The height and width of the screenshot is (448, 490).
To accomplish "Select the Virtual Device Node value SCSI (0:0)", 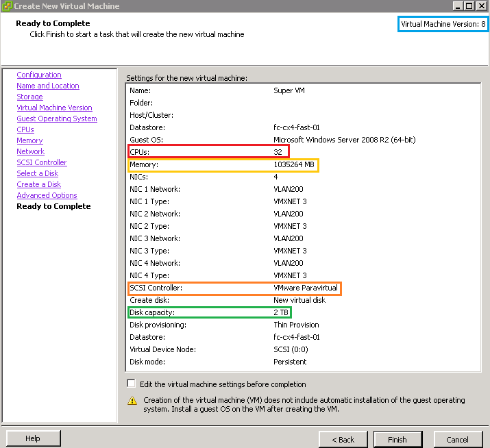I will click(x=291, y=349).
